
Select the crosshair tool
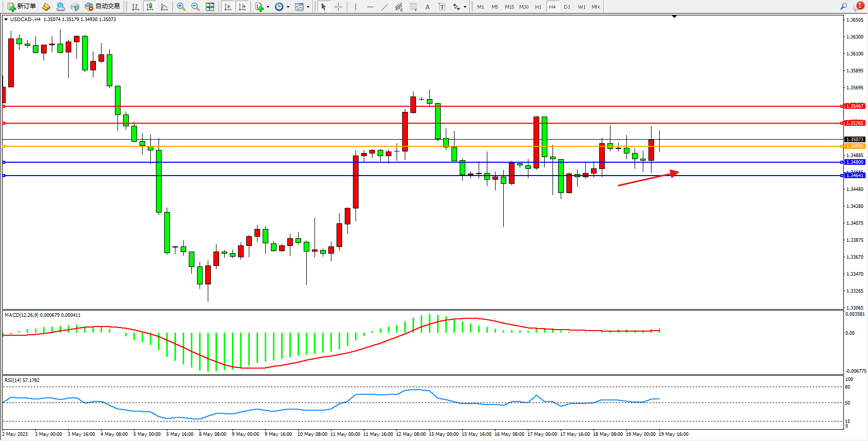[x=339, y=7]
